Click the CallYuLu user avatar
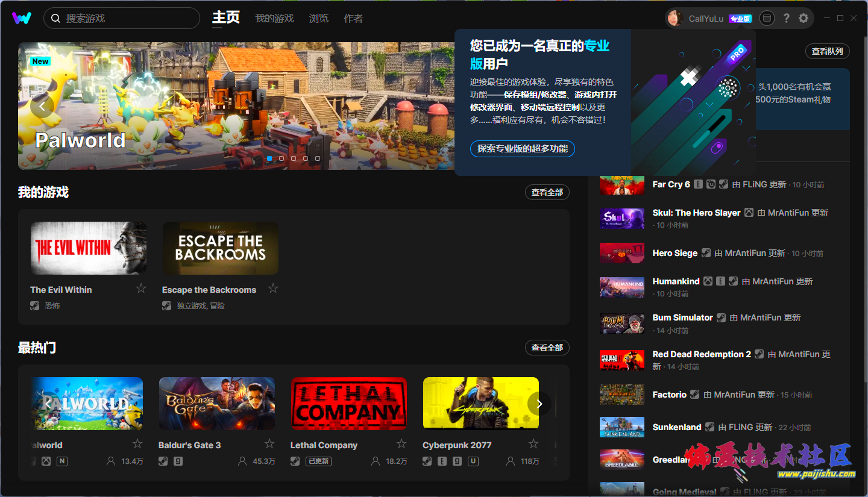Screen dimensions: 868x497 pyautogui.click(x=675, y=19)
